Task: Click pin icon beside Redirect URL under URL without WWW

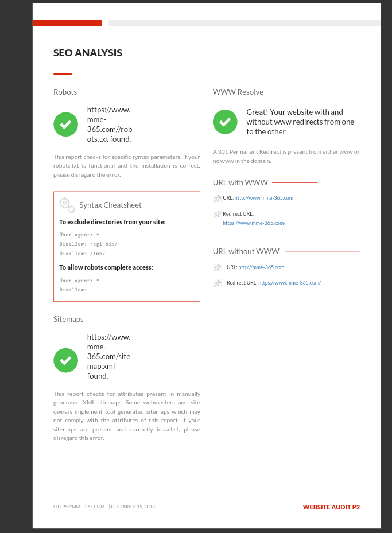Action: [x=218, y=283]
